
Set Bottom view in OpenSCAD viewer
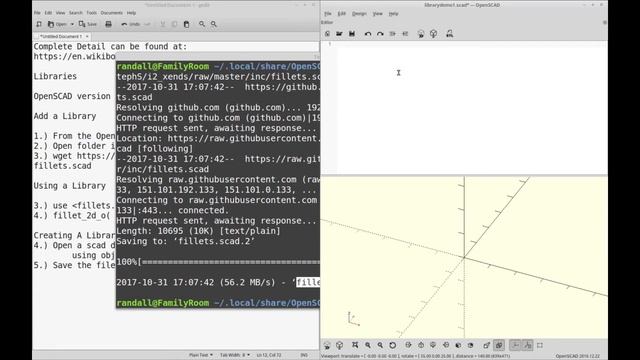pyautogui.click(x=433, y=345)
